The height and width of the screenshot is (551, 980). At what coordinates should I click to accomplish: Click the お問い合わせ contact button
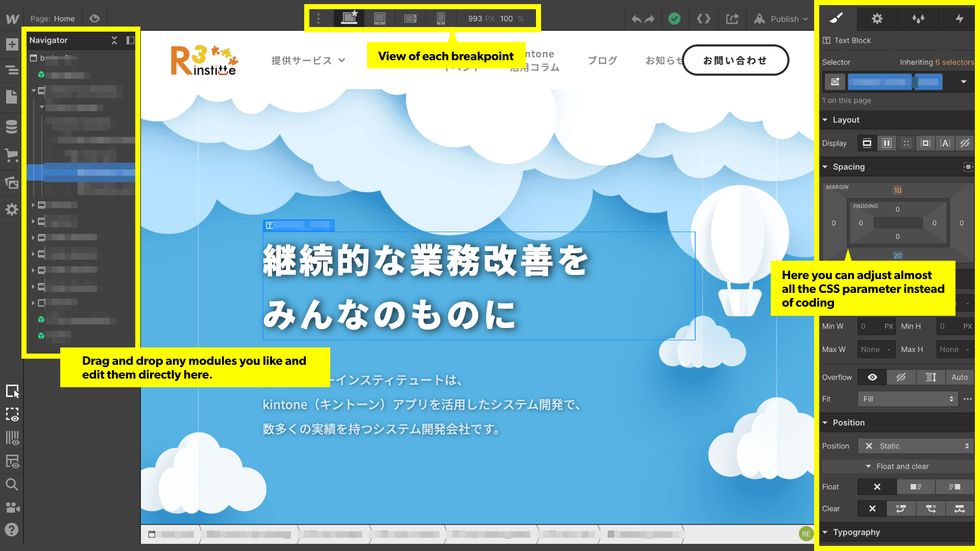click(735, 60)
